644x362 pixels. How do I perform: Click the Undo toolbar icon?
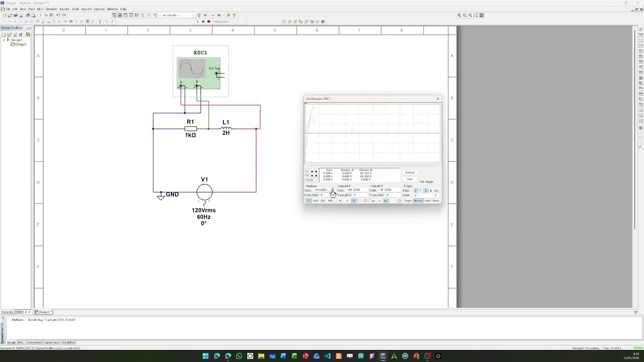click(58, 15)
